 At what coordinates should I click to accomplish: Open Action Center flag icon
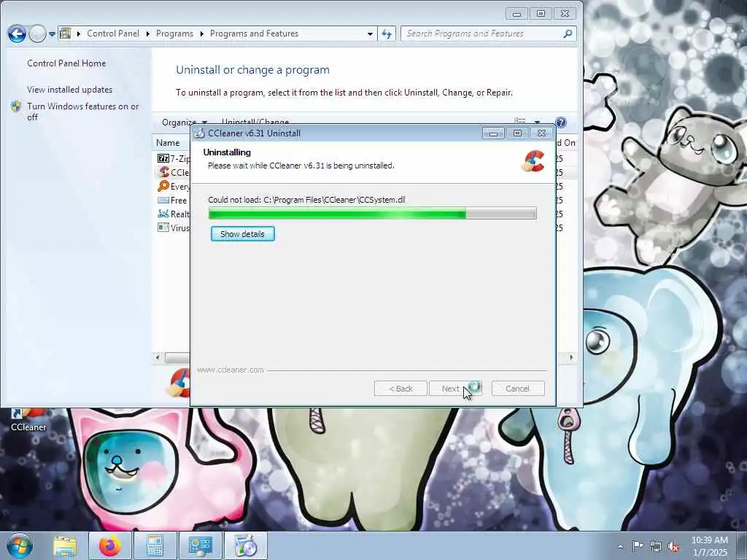point(637,545)
